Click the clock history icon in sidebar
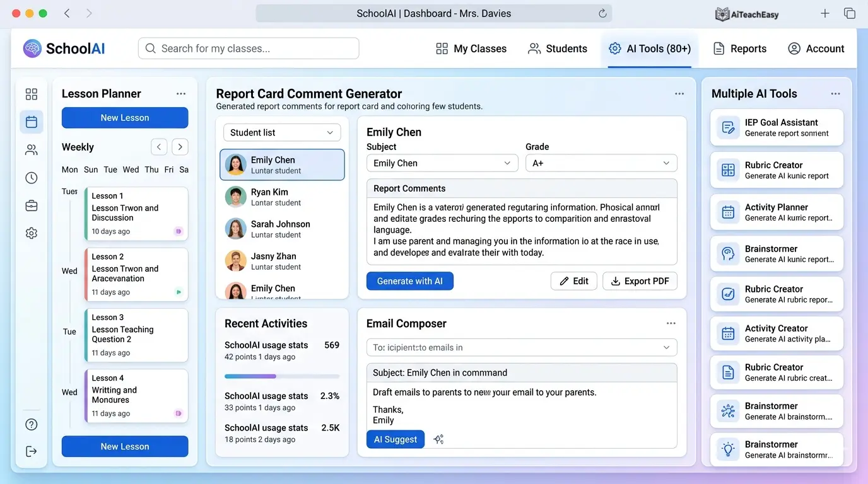This screenshot has width=868, height=484. [x=32, y=177]
